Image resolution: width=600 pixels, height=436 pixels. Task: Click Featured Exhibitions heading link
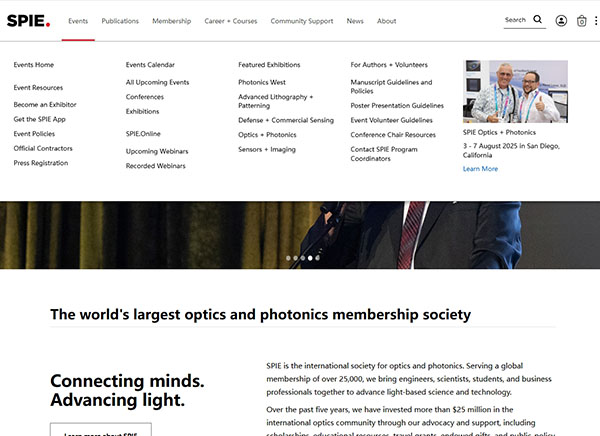point(269,65)
